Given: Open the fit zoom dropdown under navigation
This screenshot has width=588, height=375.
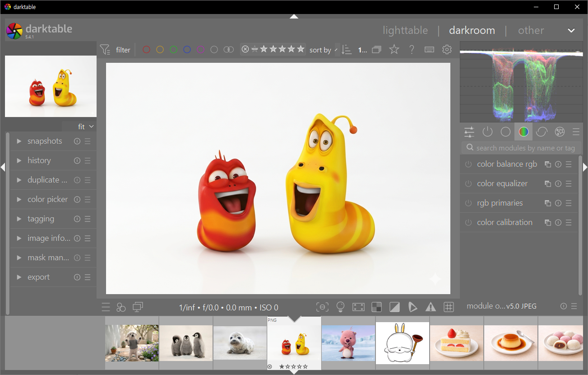Looking at the screenshot, I should pos(86,127).
